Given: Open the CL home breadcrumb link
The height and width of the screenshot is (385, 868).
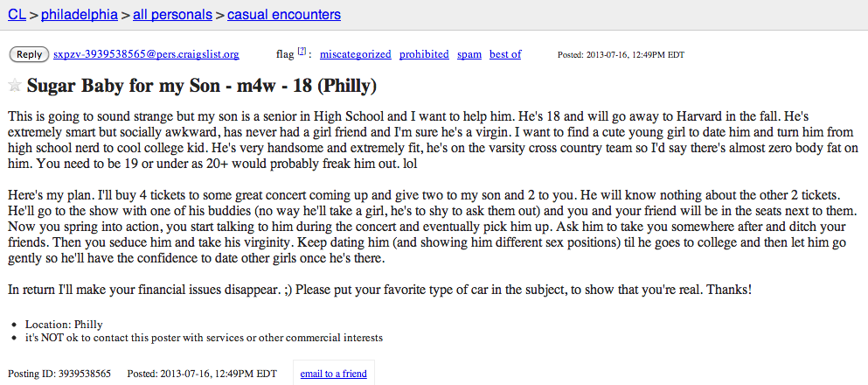Looking at the screenshot, I should (x=16, y=14).
